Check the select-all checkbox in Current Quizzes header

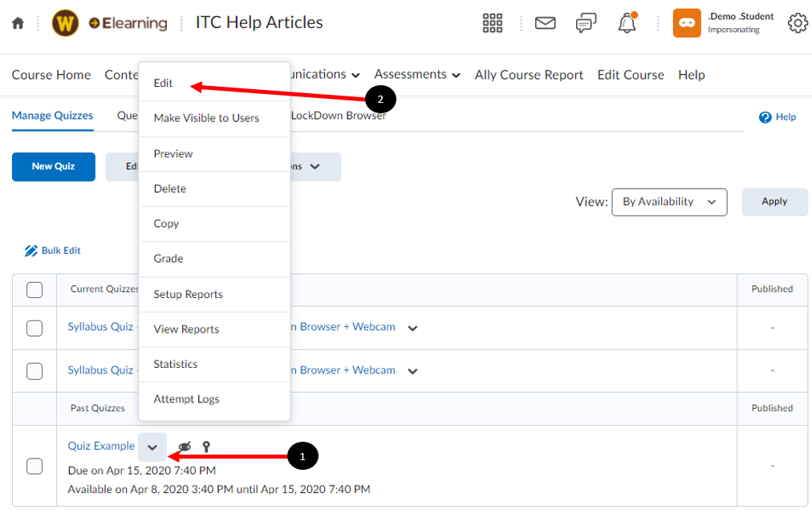click(x=35, y=290)
